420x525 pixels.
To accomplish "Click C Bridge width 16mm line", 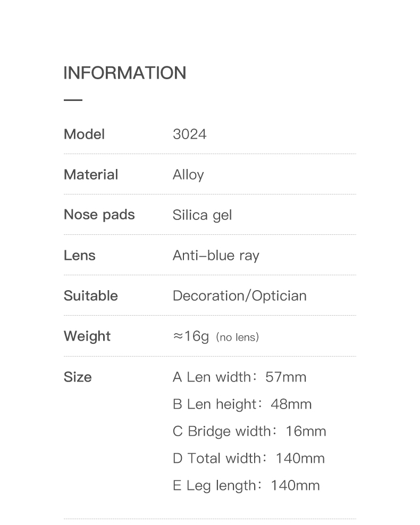I will click(x=249, y=431).
